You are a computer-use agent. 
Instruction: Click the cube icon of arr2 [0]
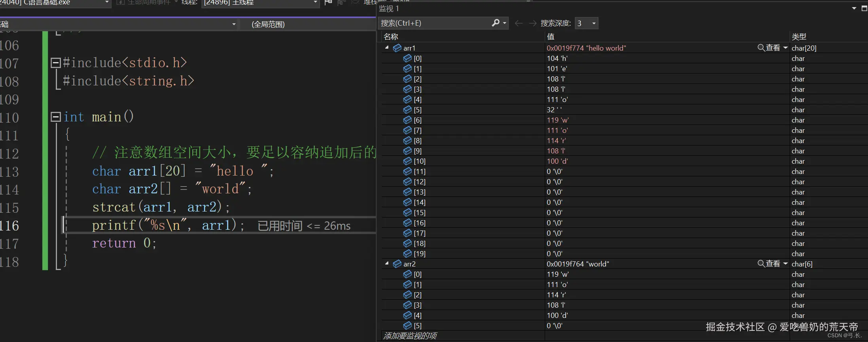click(407, 274)
